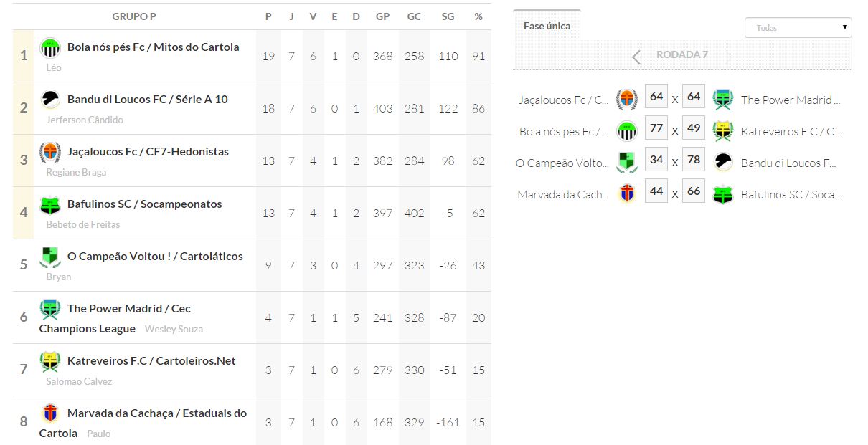Screen dimensions: 868x445
Task: Click Bandu di Loucos score box showing 78
Action: click(x=693, y=160)
